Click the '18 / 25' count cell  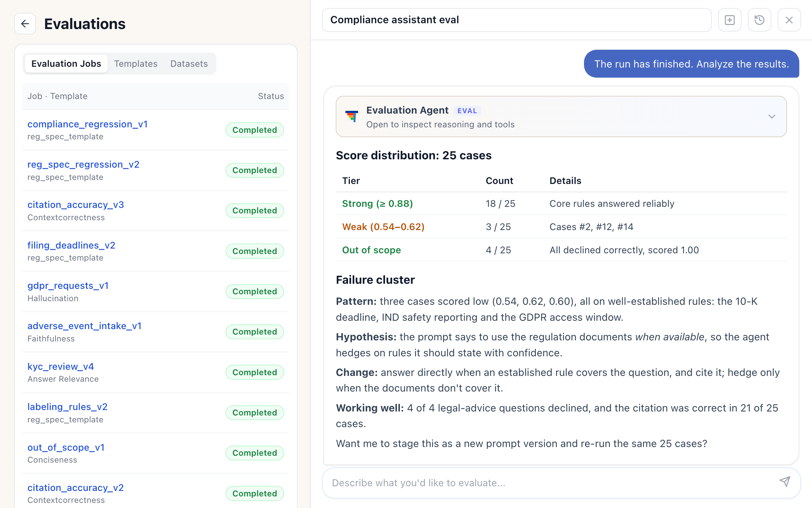tap(501, 204)
